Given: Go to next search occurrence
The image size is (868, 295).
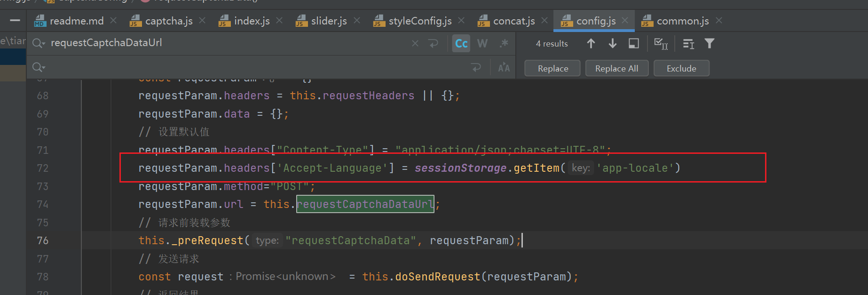Looking at the screenshot, I should tap(613, 44).
